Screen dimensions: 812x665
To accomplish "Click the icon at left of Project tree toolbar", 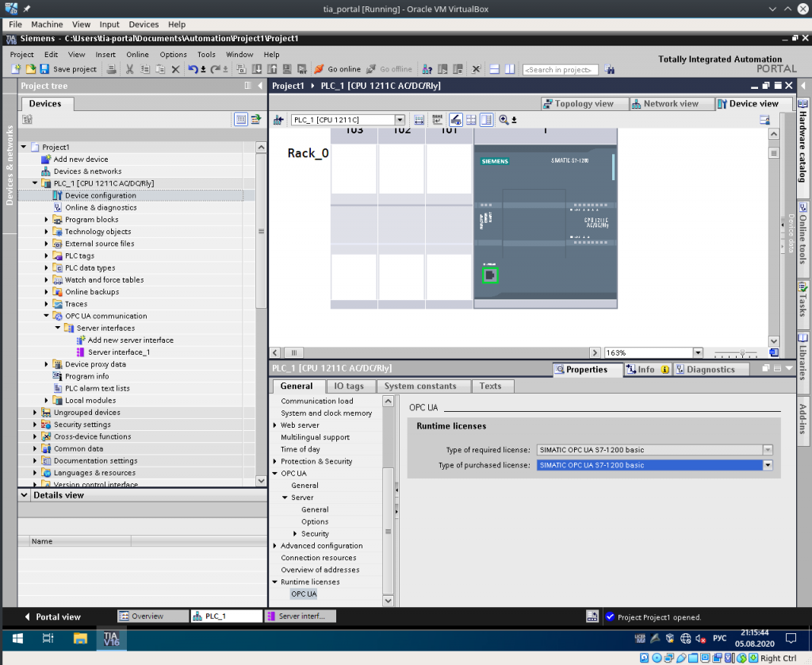I will [28, 120].
